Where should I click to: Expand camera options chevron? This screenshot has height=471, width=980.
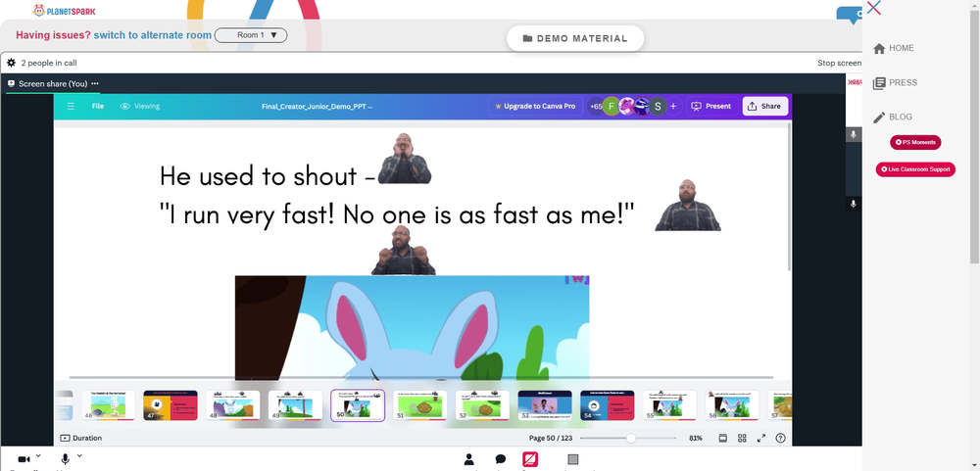[x=38, y=456]
